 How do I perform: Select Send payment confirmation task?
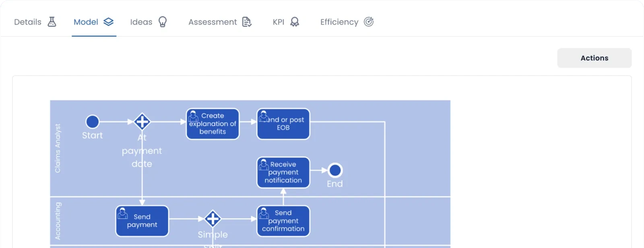tap(283, 221)
